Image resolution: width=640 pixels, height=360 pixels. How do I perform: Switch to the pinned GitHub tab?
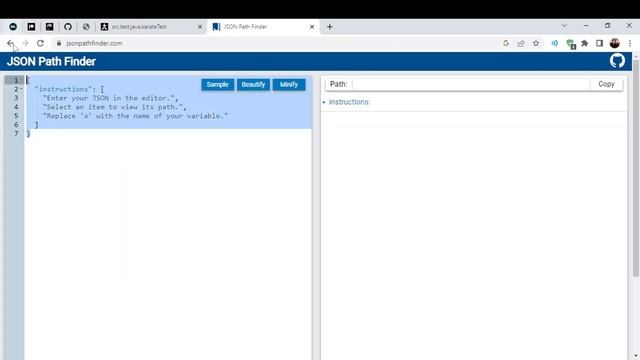coord(68,27)
